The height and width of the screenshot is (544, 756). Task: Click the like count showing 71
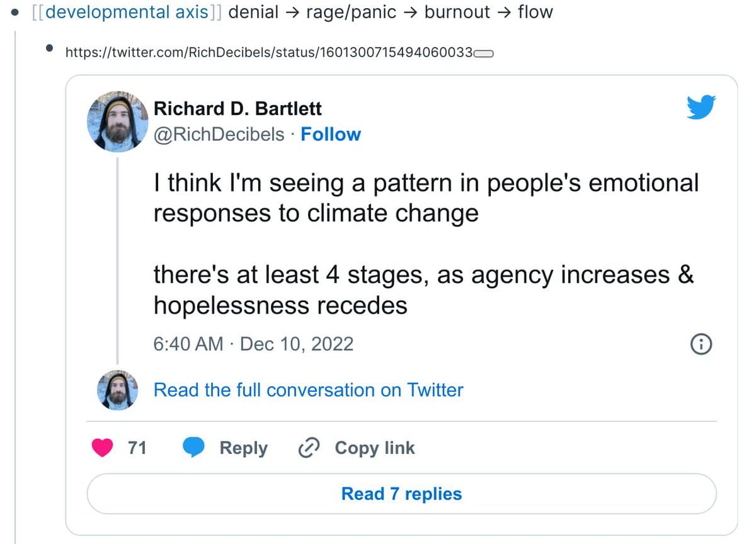click(x=137, y=448)
